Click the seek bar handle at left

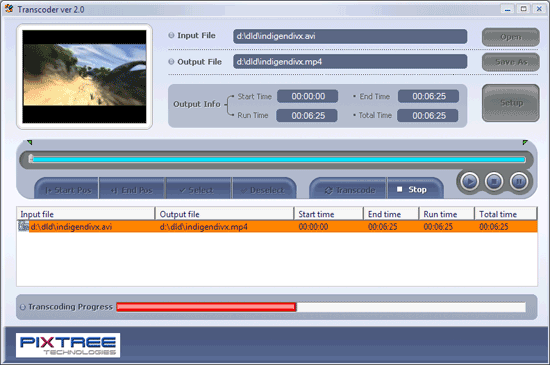tap(31, 159)
